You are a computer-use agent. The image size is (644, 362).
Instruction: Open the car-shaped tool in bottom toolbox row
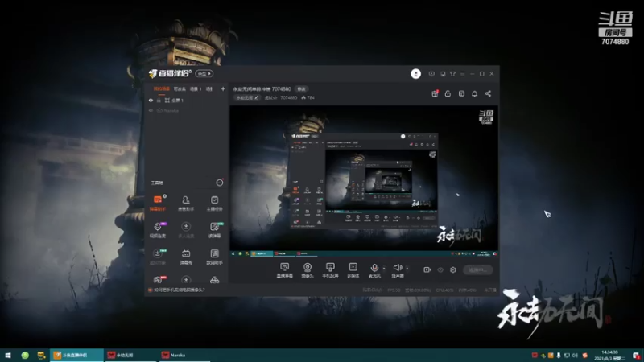tap(214, 280)
